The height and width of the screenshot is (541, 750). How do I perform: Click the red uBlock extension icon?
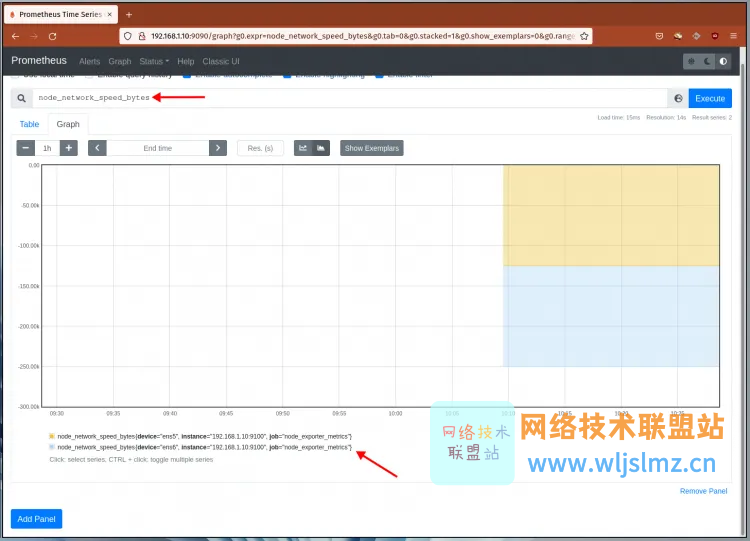pos(715,36)
